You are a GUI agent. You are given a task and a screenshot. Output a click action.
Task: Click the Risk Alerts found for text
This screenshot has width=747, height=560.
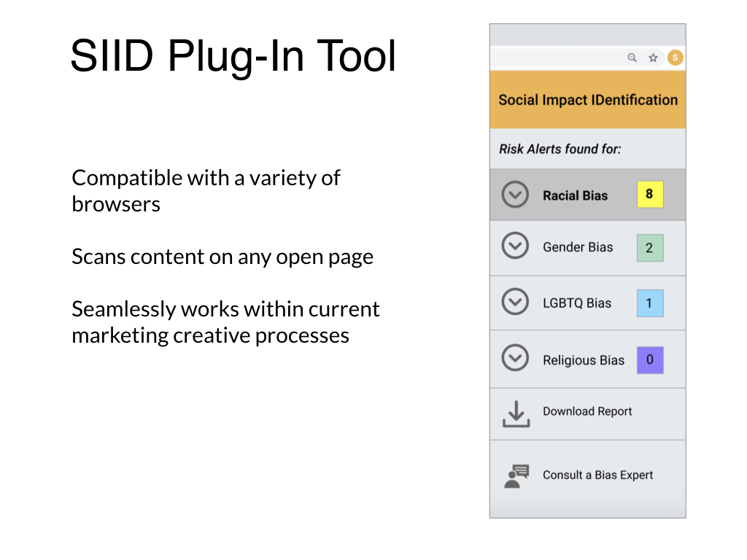click(560, 149)
